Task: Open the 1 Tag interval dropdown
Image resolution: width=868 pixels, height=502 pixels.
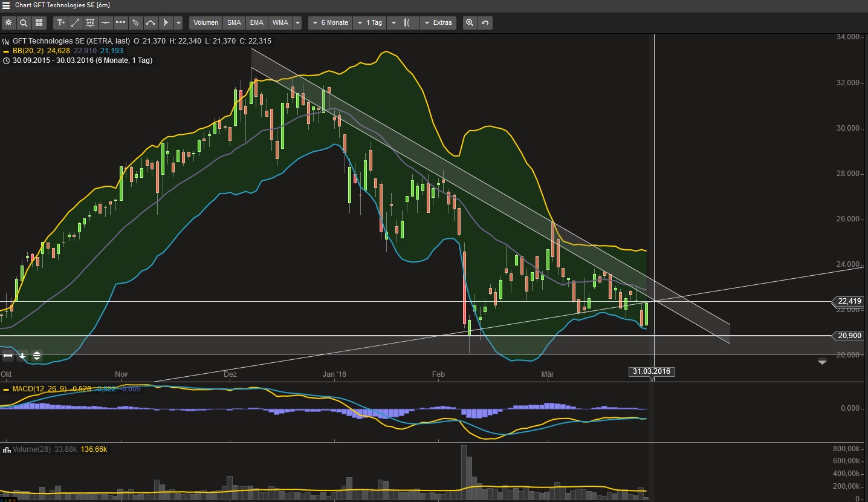Action: (x=369, y=23)
